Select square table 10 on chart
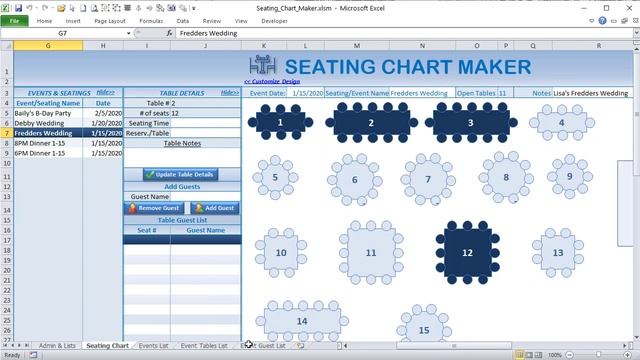 281,253
